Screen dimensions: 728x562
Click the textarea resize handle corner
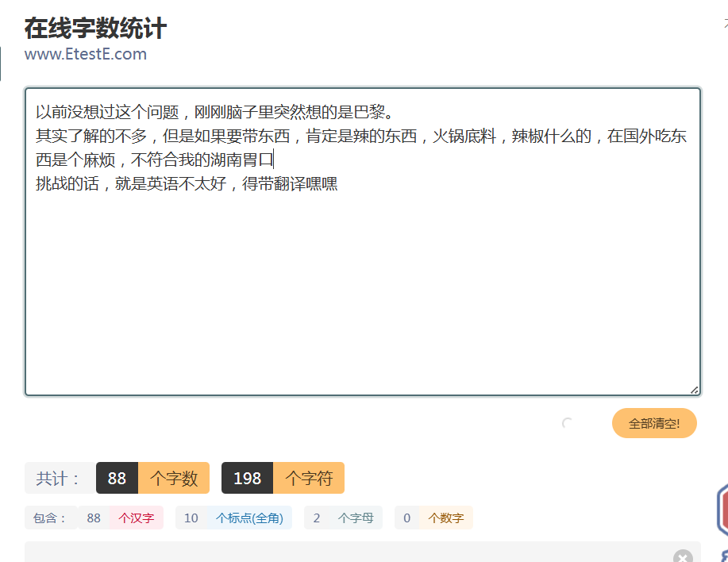pyautogui.click(x=695, y=391)
